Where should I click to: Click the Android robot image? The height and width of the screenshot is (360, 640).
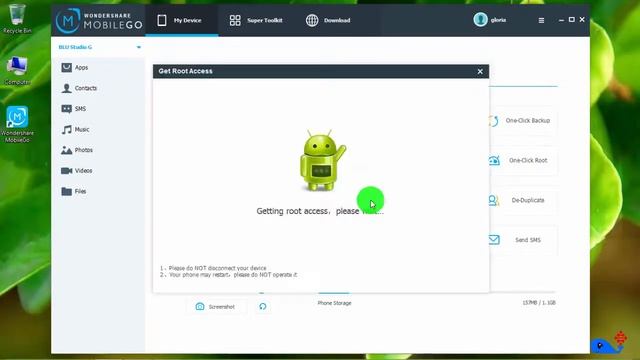pos(322,160)
